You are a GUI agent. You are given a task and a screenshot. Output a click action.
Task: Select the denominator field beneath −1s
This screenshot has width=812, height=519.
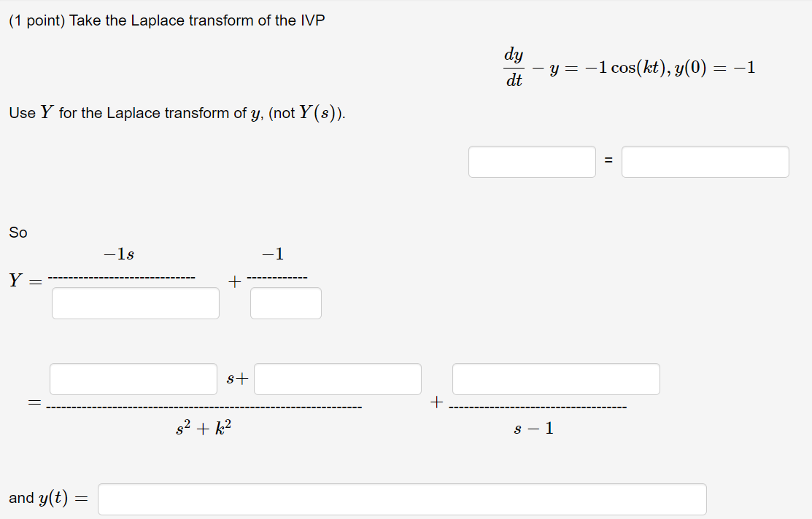136,303
